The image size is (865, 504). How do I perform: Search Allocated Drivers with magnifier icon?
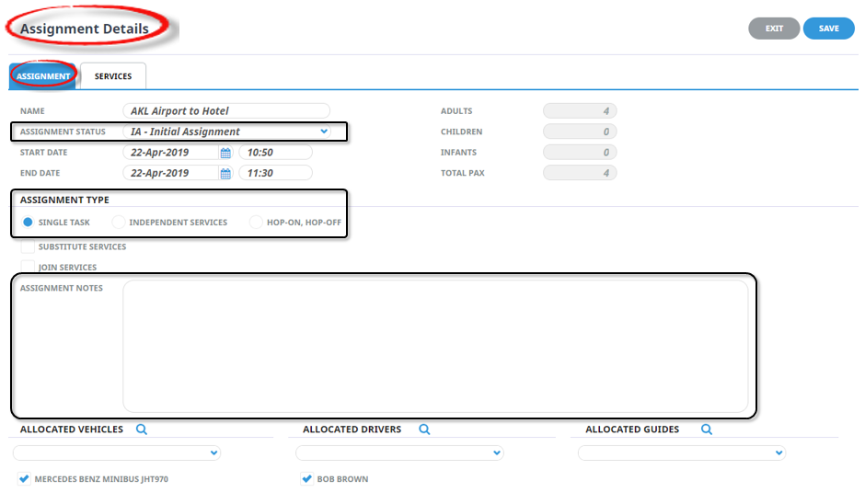click(424, 430)
